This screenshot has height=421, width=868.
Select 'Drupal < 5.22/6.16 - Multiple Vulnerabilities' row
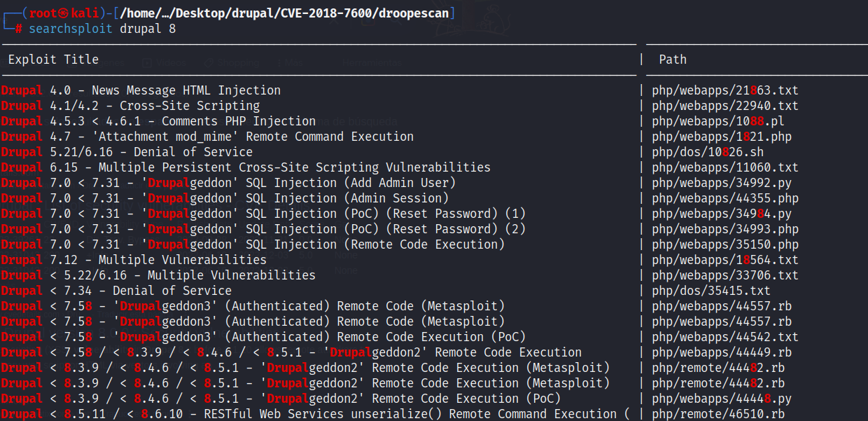pyautogui.click(x=158, y=275)
